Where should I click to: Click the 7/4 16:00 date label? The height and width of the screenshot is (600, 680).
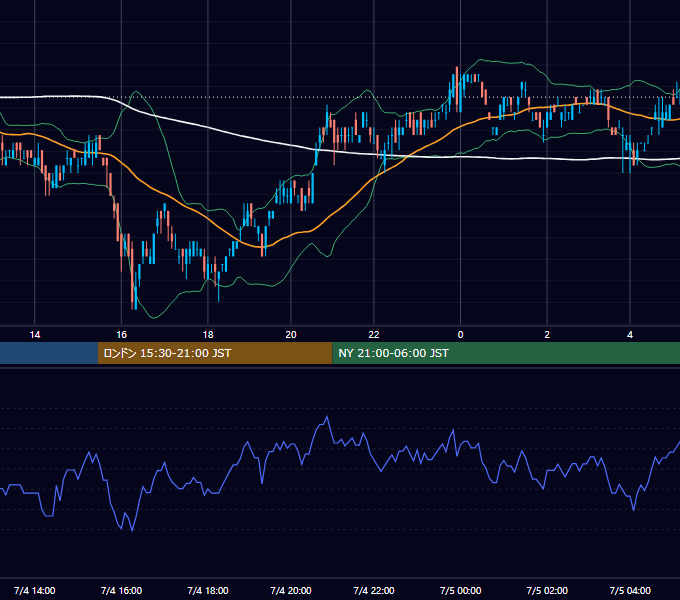point(121,591)
